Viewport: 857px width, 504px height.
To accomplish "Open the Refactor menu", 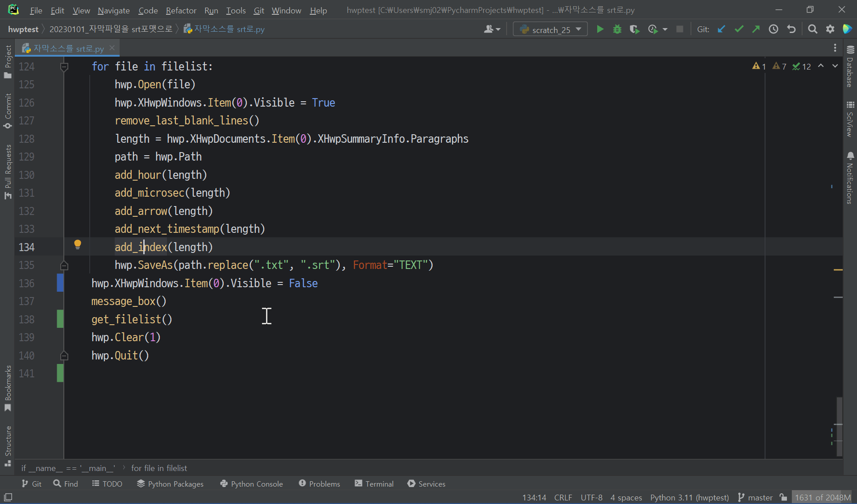I will click(x=181, y=10).
